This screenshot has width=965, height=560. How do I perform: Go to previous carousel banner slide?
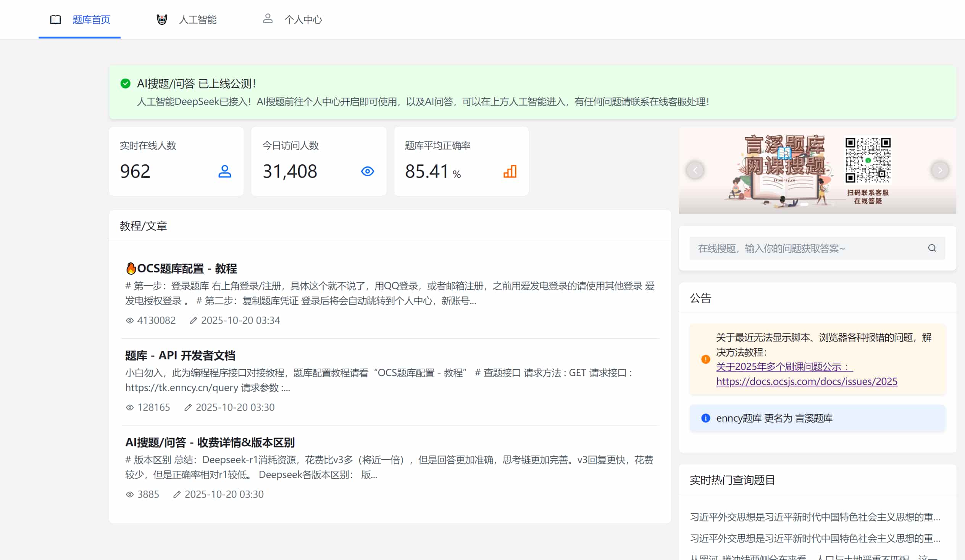point(695,171)
